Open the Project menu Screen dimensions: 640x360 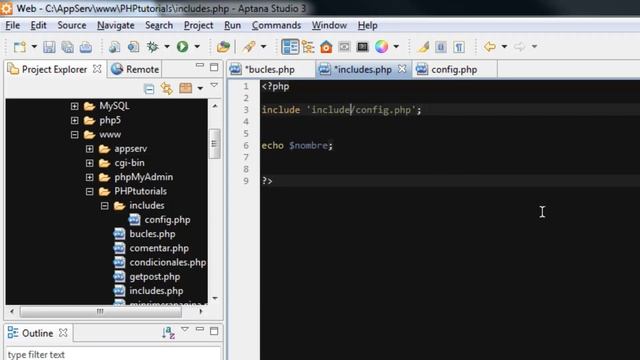point(198,25)
